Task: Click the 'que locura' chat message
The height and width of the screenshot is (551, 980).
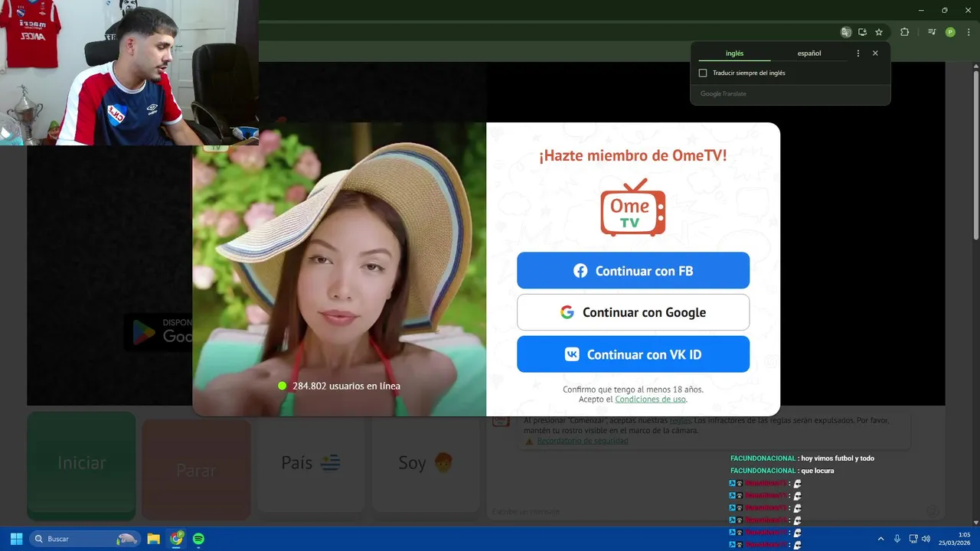Action: coord(818,471)
